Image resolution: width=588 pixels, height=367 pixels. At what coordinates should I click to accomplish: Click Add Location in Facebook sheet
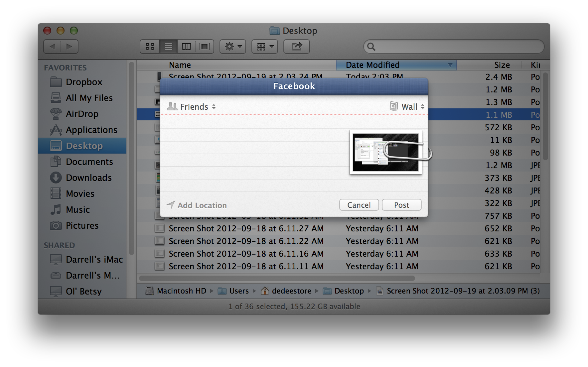point(197,205)
